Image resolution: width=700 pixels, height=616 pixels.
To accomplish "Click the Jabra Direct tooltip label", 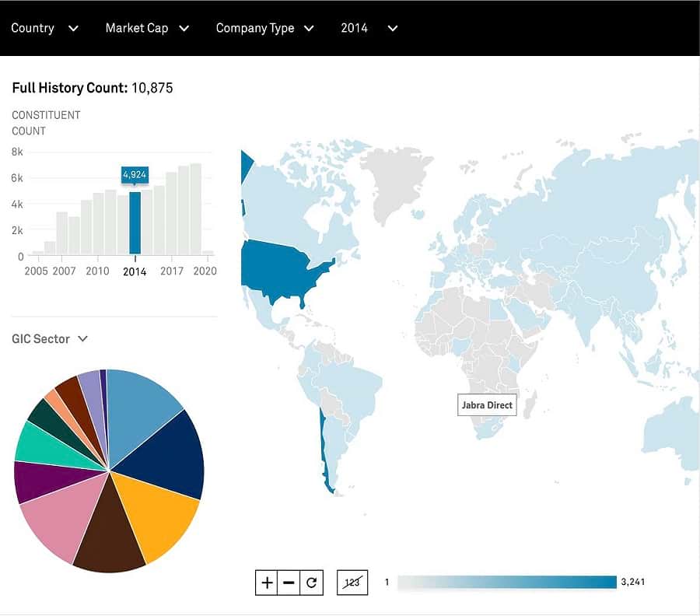I will pyautogui.click(x=487, y=405).
